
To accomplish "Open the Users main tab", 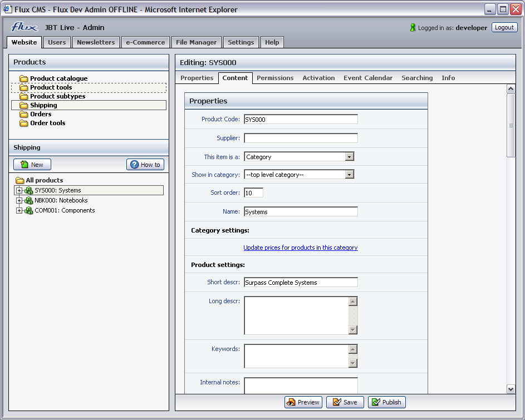I will 57,42.
